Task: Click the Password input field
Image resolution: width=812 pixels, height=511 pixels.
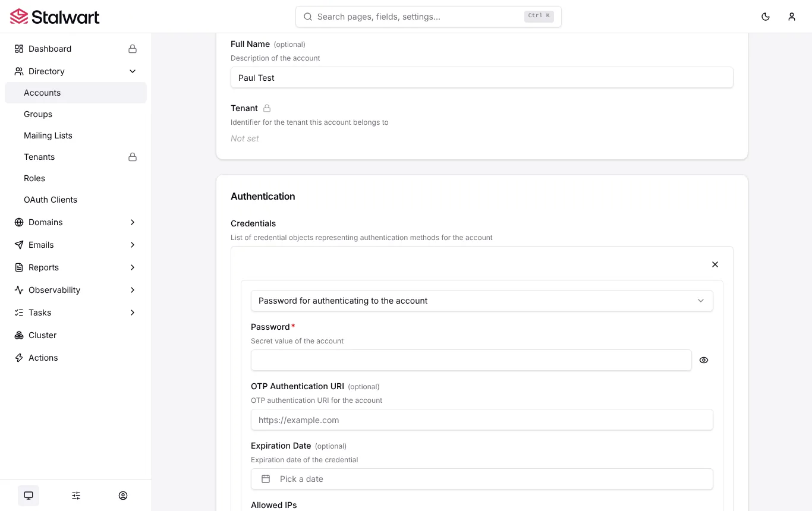Action: 471,360
